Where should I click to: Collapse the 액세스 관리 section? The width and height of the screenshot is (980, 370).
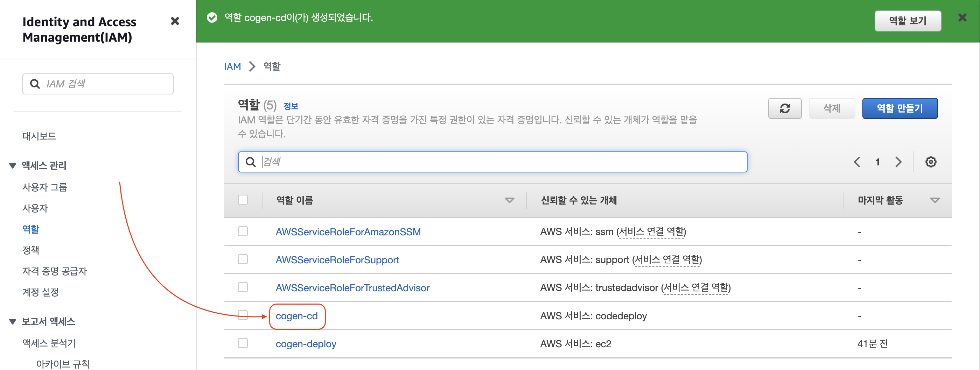13,166
